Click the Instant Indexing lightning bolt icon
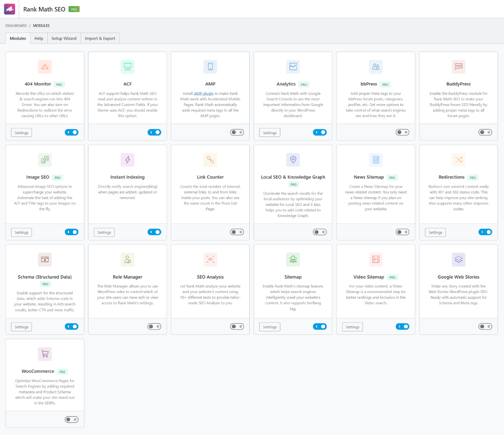 [x=128, y=160]
